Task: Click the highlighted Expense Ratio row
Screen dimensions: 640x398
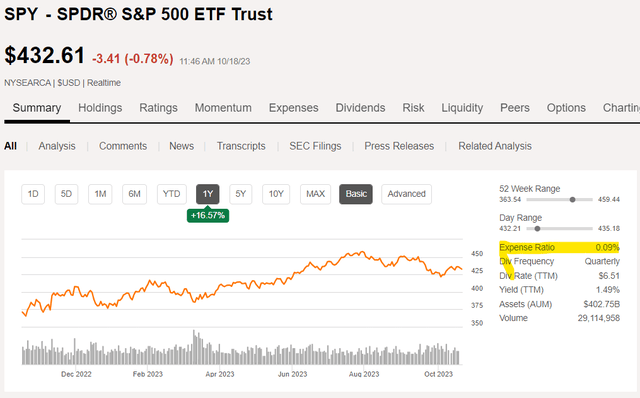Action: [559, 247]
